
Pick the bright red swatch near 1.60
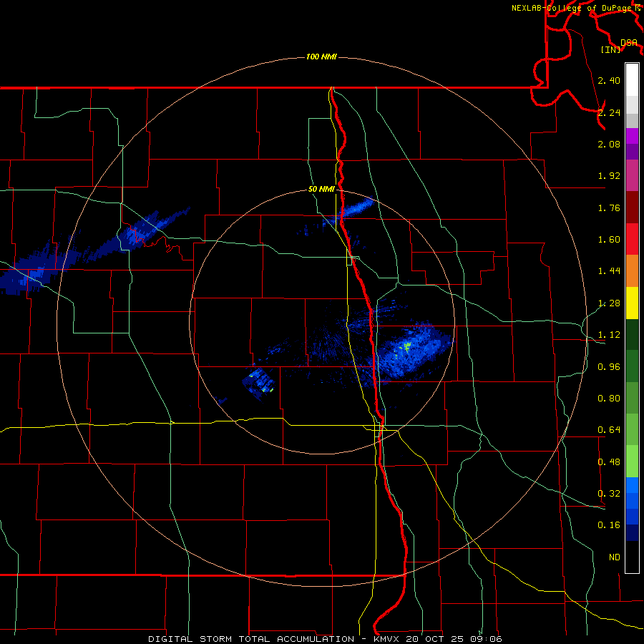coord(632,239)
